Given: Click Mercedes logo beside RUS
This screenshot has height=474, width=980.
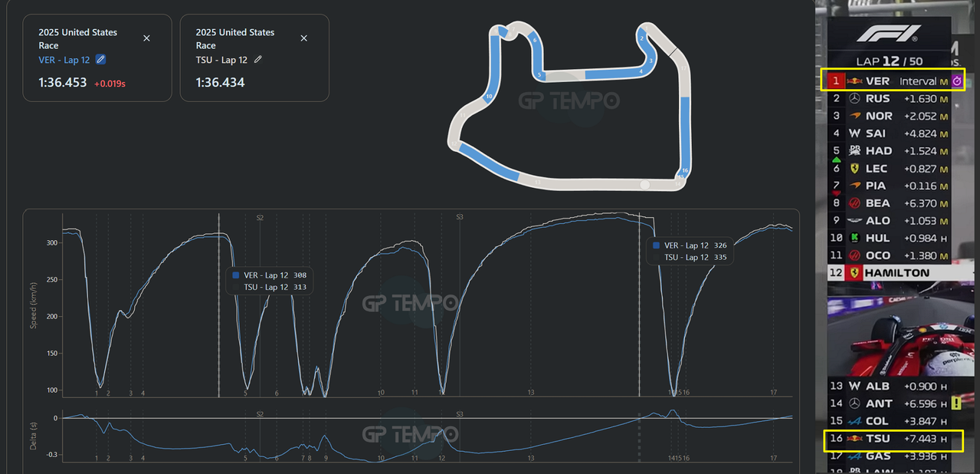Looking at the screenshot, I should tap(854, 98).
